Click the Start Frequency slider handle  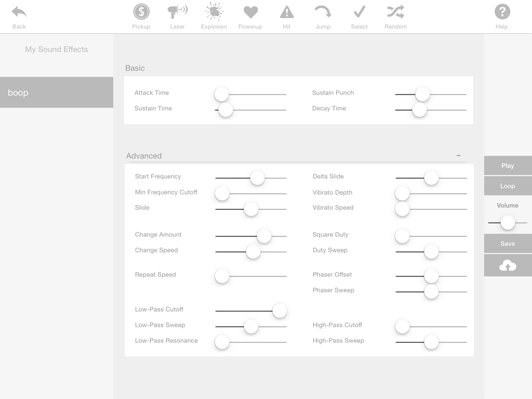click(257, 178)
